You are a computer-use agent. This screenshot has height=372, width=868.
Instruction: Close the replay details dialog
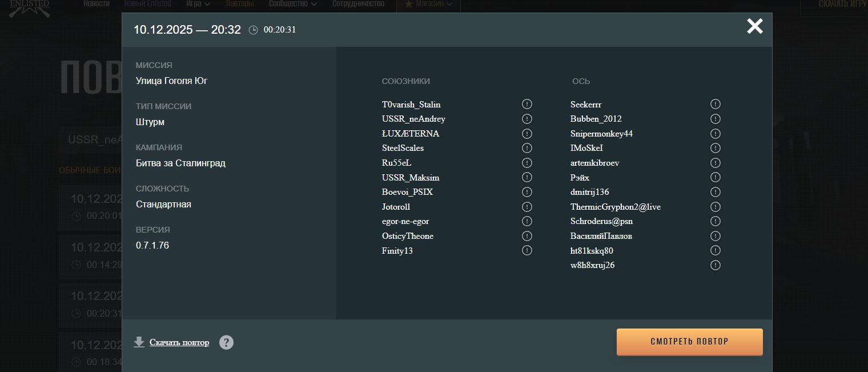(754, 26)
